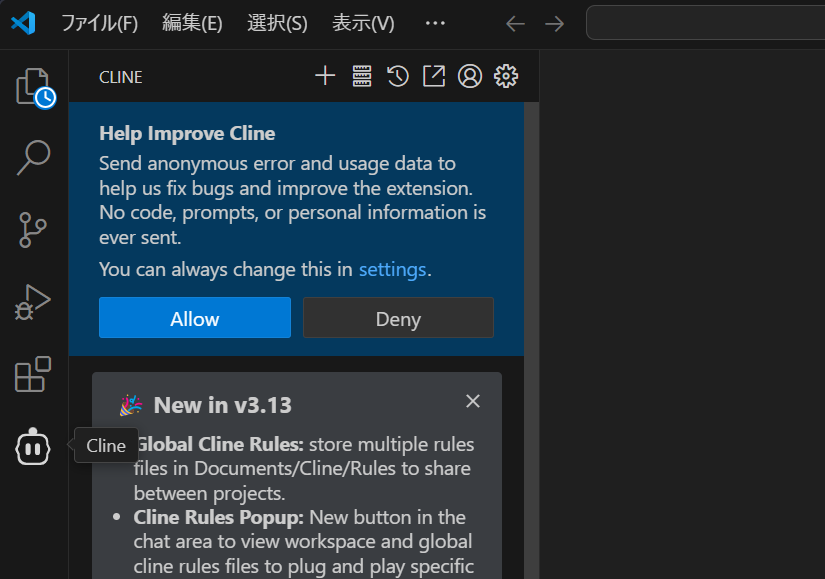
Task: Open the settings link in telemetry banner
Action: pos(393,269)
